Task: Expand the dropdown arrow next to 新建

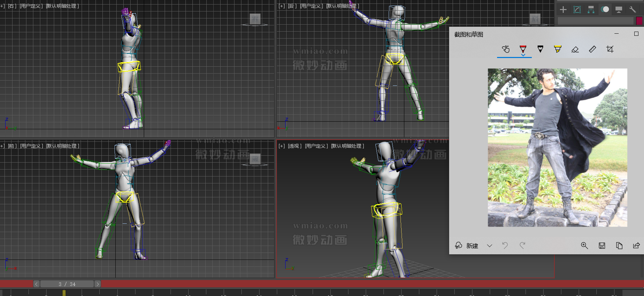Action: [489, 246]
